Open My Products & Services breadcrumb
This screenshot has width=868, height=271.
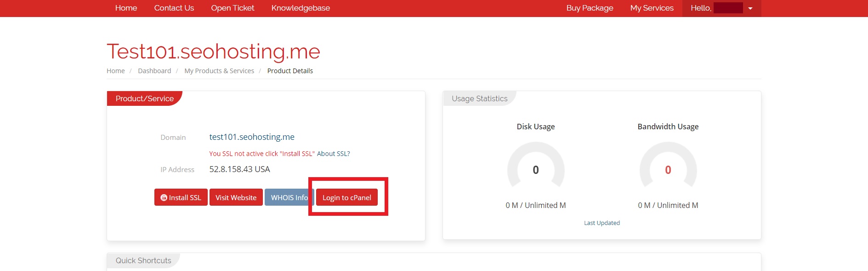(219, 71)
